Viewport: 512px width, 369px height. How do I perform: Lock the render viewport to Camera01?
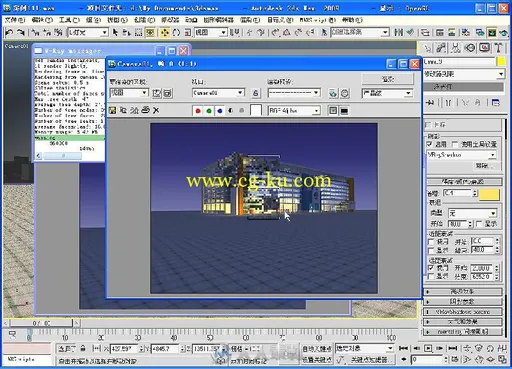tap(255, 93)
